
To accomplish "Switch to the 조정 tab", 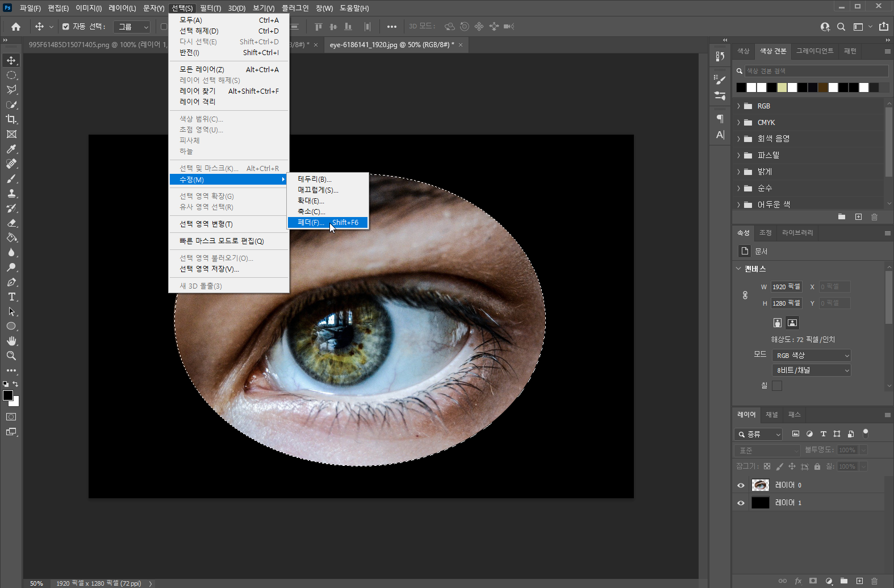I will click(x=765, y=233).
